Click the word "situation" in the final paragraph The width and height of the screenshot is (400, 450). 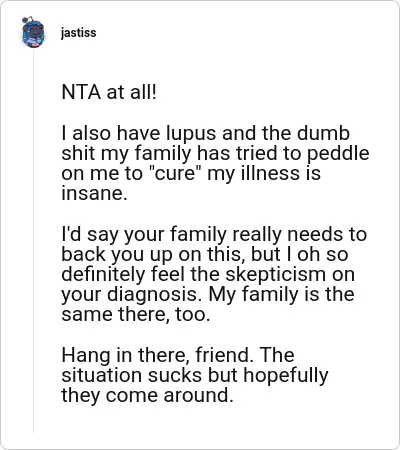point(102,375)
